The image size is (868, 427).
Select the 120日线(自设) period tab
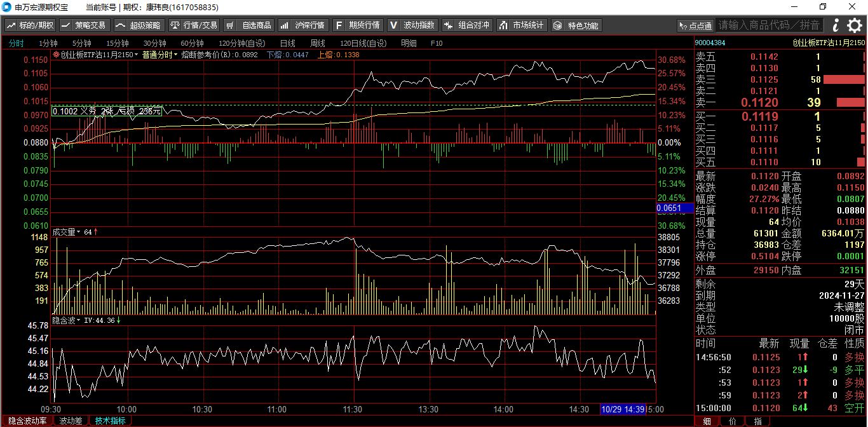pos(363,43)
